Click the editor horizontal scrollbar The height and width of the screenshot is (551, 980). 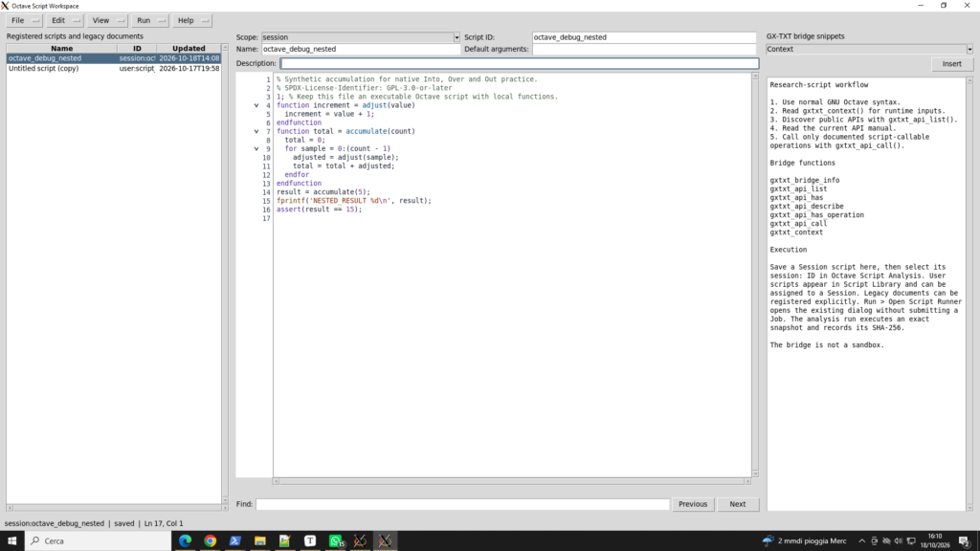(512, 482)
